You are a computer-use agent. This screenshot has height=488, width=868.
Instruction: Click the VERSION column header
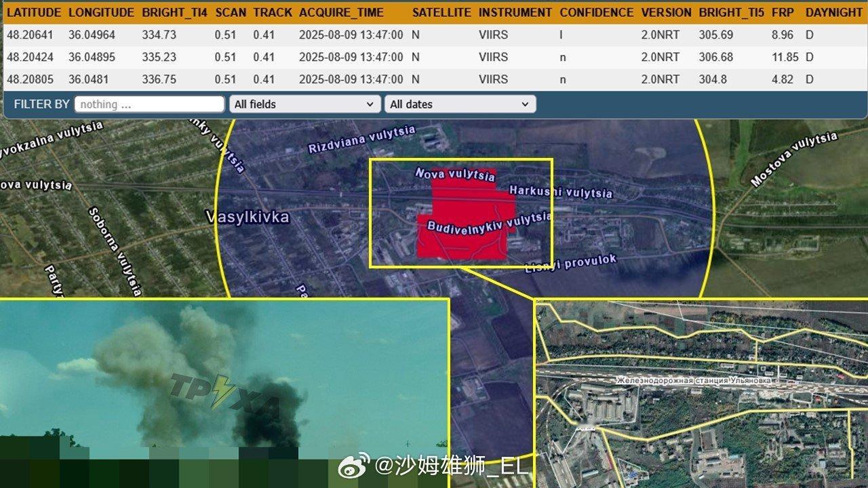point(666,12)
